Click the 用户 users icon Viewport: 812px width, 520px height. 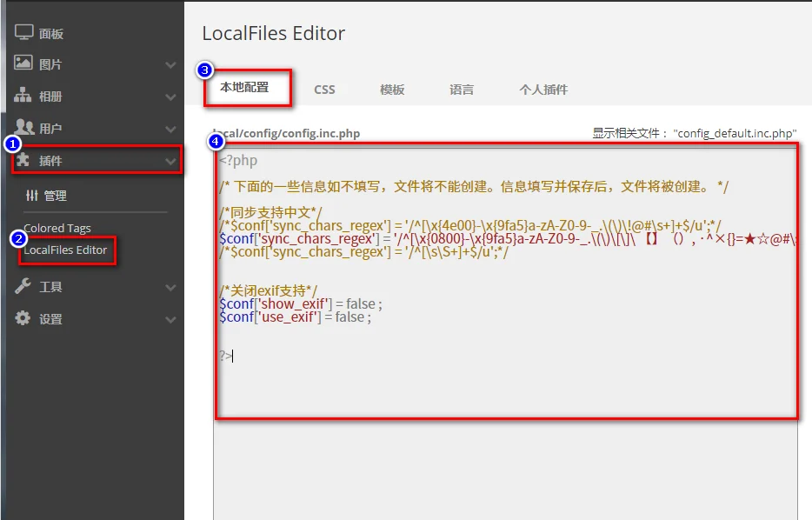pyautogui.click(x=24, y=127)
